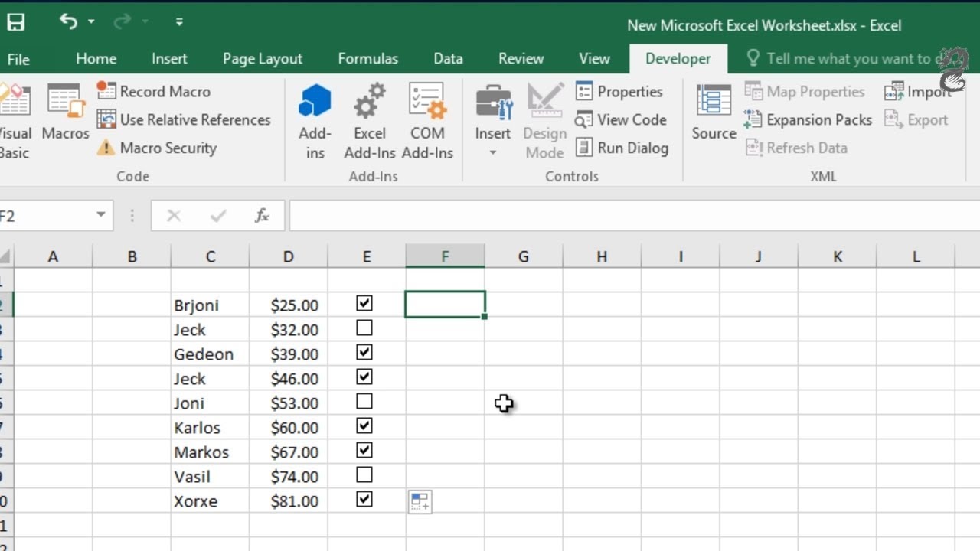
Task: Click the Record Macro icon
Action: (x=106, y=91)
